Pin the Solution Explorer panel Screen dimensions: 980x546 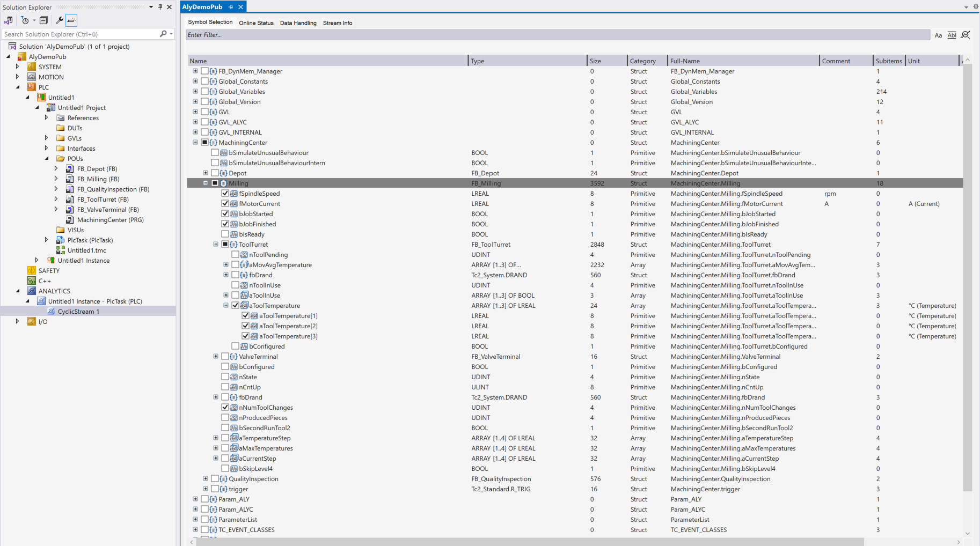[x=159, y=7]
